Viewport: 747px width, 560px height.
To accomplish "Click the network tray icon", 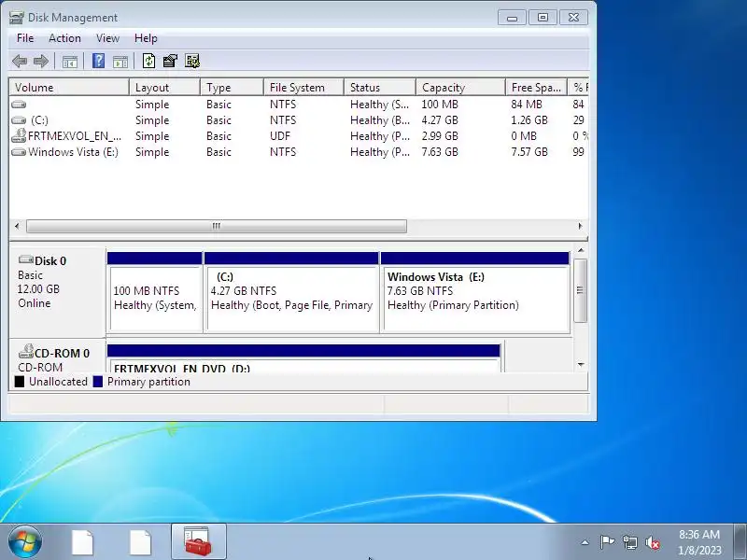I will click(x=629, y=542).
